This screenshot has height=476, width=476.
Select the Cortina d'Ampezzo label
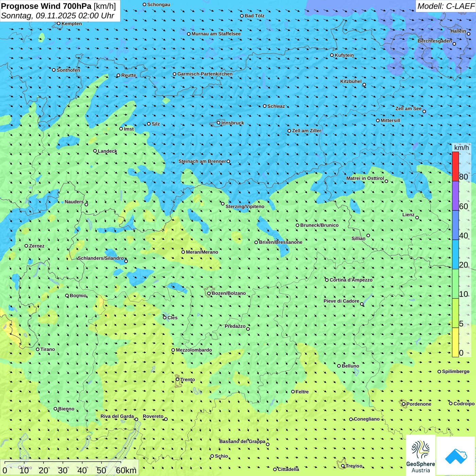coord(351,280)
